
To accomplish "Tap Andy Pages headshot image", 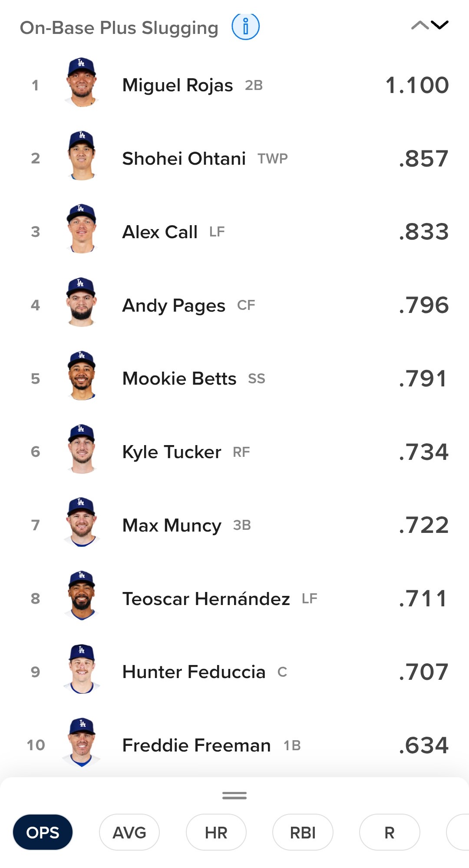I will tap(82, 302).
